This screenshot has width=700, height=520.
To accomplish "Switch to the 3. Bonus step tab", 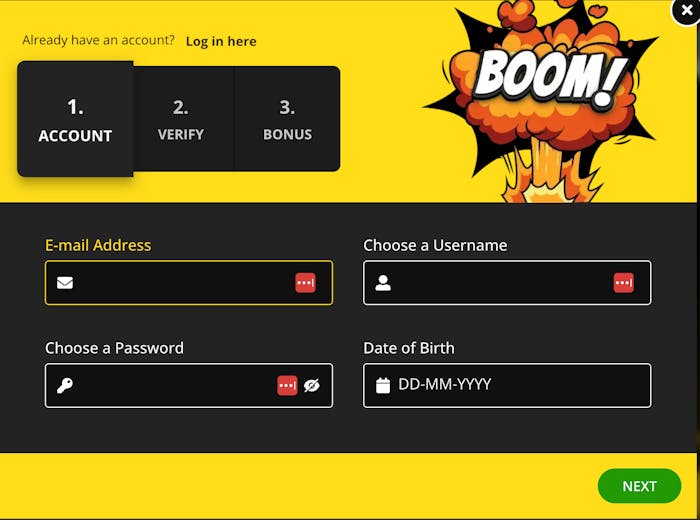I will [x=287, y=119].
